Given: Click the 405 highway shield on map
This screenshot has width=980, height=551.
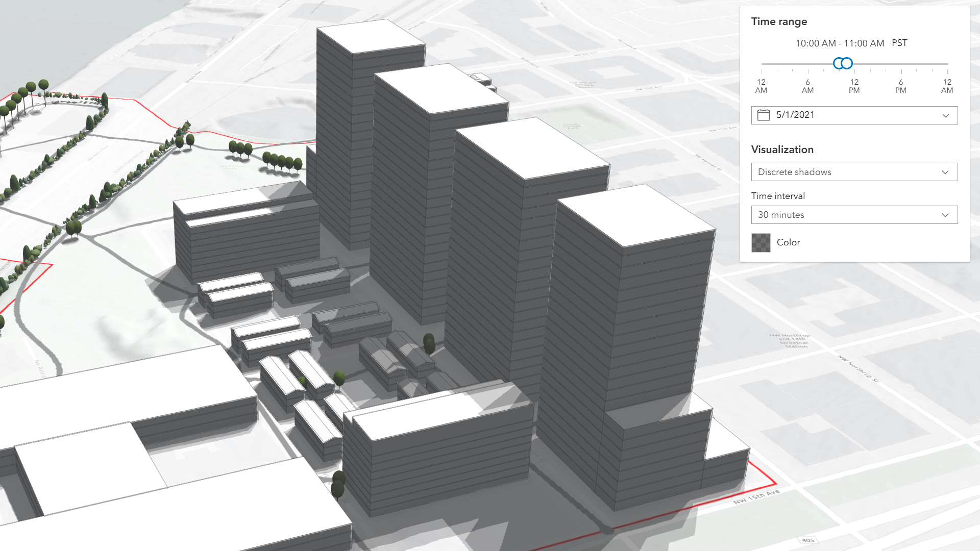Looking at the screenshot, I should click(x=808, y=540).
